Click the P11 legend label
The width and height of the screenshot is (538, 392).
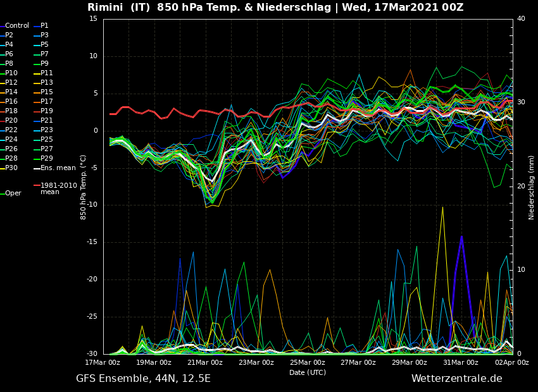[x=47, y=73]
